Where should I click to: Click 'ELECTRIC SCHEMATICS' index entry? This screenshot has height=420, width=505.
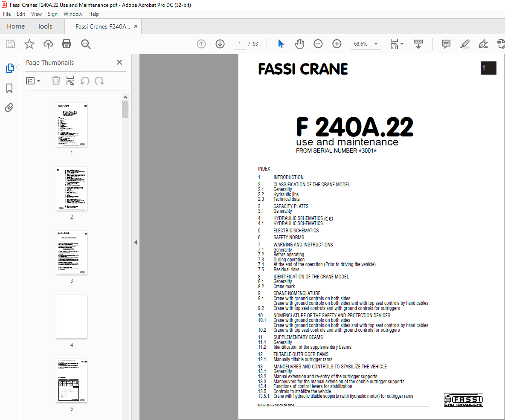click(x=296, y=231)
